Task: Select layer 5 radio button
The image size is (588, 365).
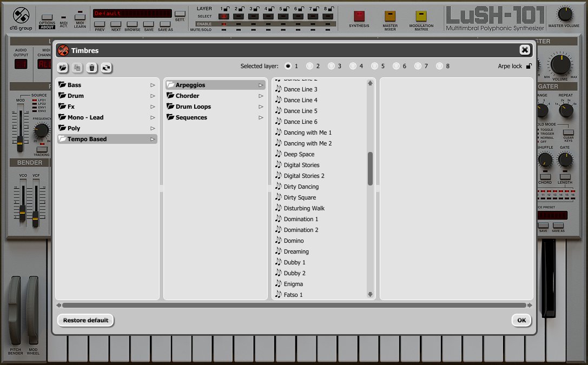Action: pos(375,66)
